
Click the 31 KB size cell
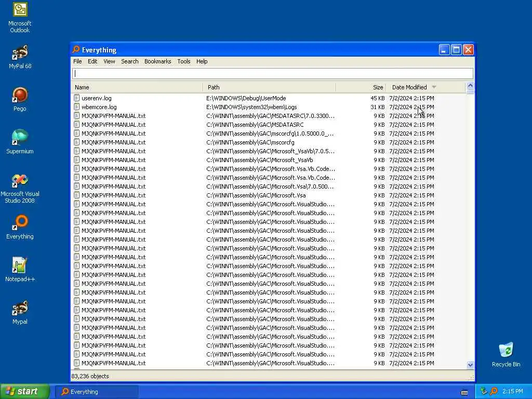377,107
